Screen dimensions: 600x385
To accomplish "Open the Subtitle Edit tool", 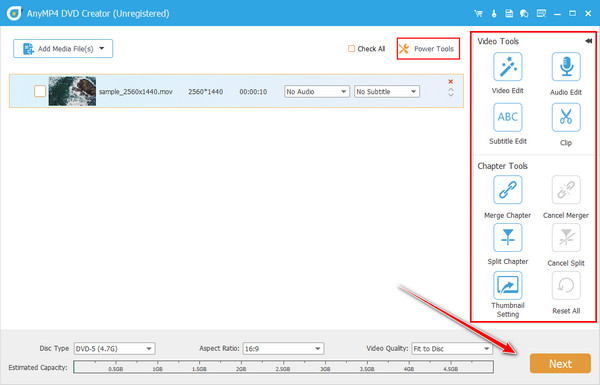I will pos(507,117).
